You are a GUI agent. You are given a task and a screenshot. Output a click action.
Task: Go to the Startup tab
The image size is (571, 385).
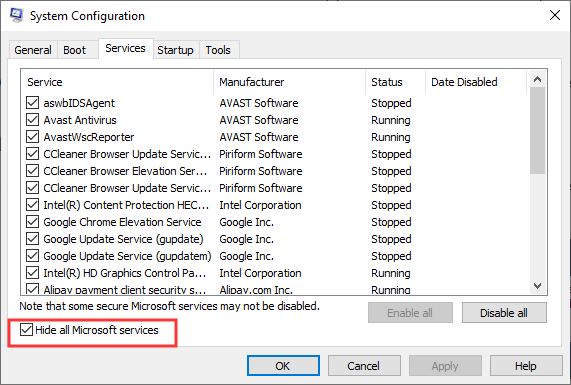click(x=175, y=50)
